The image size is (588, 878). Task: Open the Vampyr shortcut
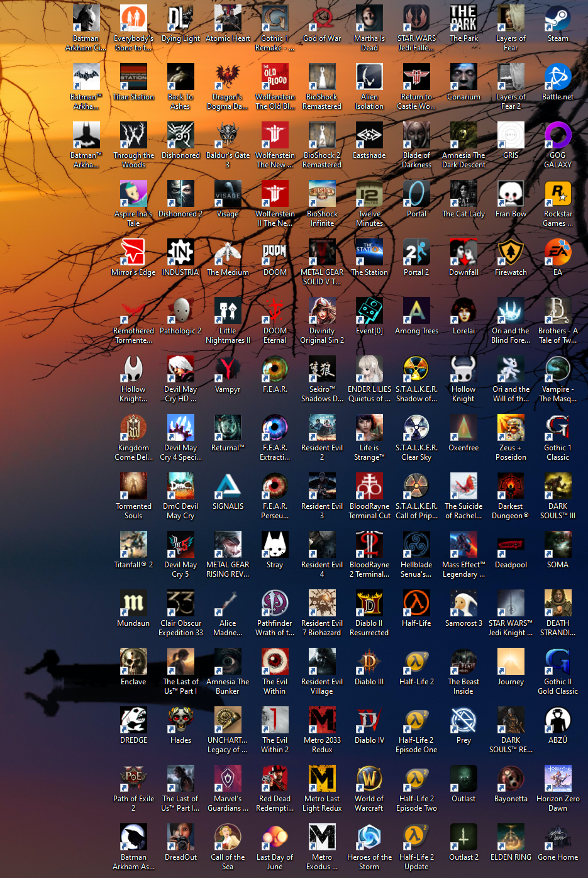tap(228, 369)
